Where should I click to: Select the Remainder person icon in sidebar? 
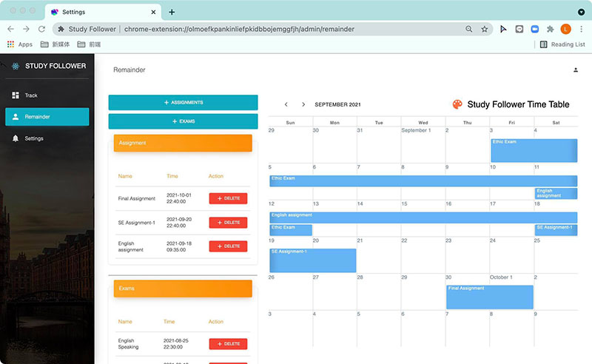pyautogui.click(x=16, y=117)
